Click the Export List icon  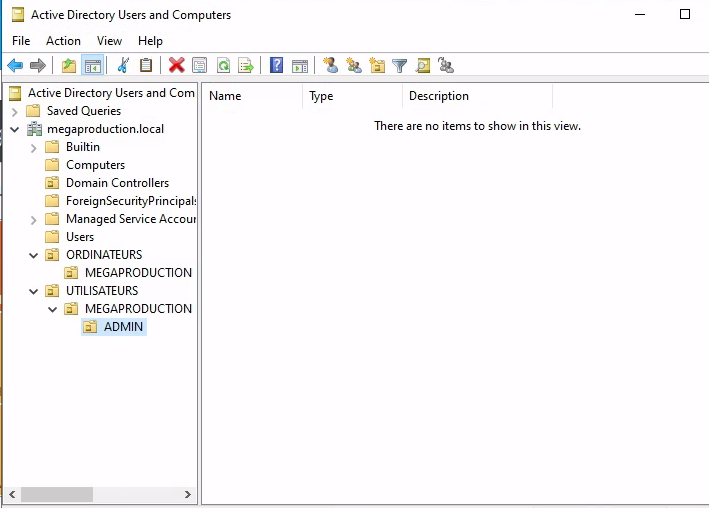tap(246, 66)
